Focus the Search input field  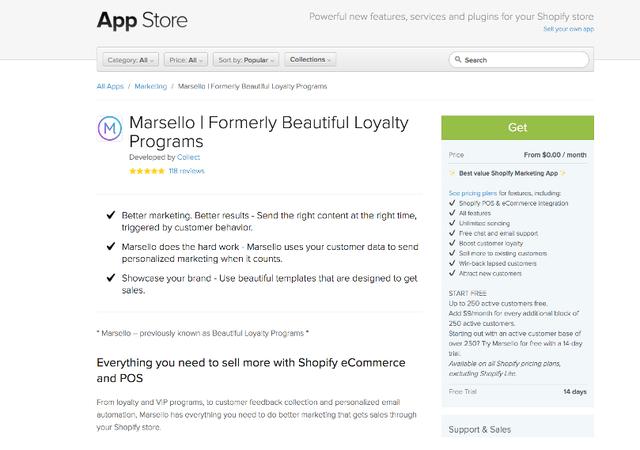[x=519, y=60]
